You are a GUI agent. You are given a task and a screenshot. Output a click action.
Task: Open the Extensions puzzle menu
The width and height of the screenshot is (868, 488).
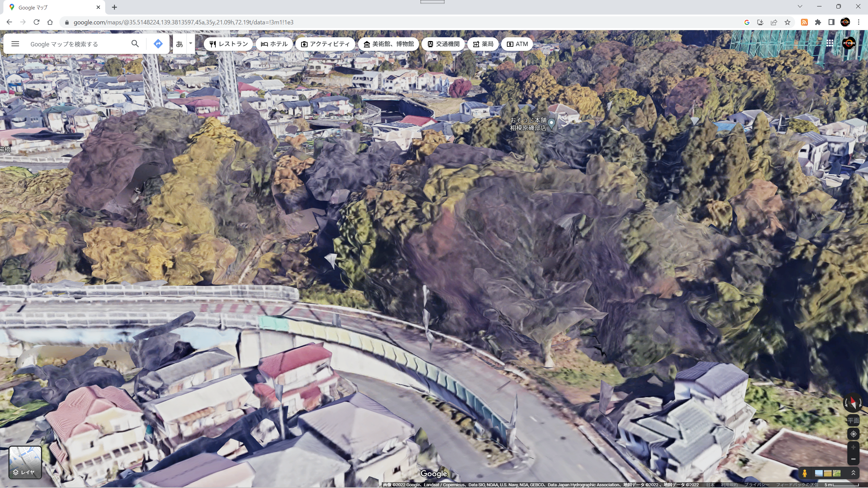coord(818,22)
